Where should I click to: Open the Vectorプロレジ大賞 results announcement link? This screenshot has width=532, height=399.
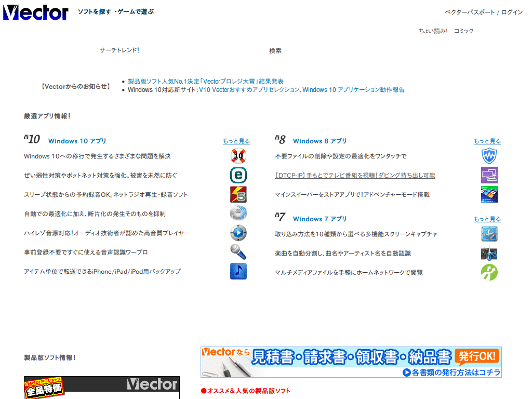click(205, 81)
